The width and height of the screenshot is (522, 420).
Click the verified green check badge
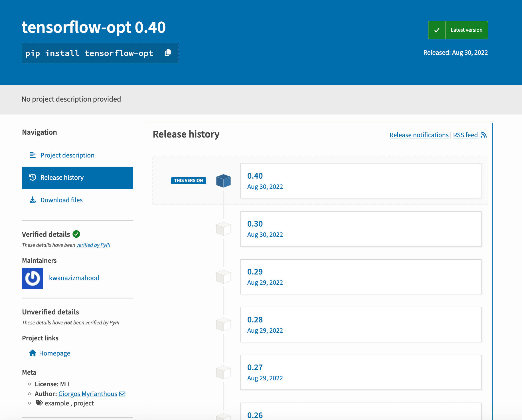[76, 234]
